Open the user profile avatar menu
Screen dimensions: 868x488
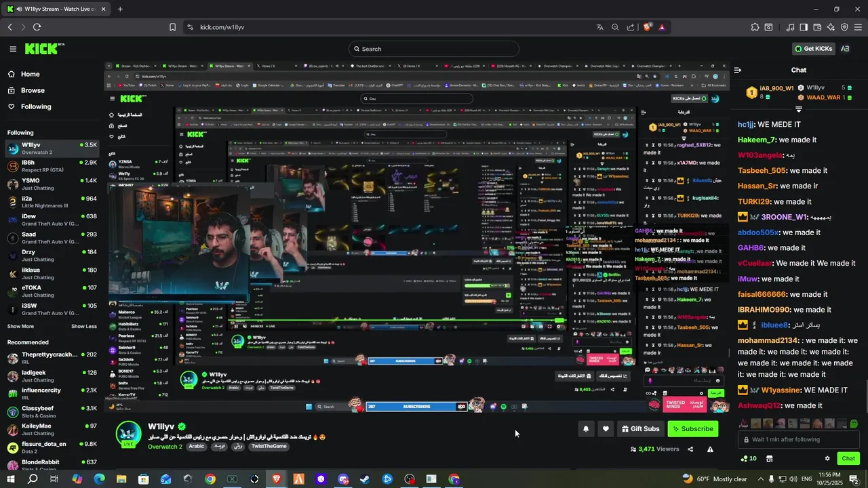(x=845, y=49)
